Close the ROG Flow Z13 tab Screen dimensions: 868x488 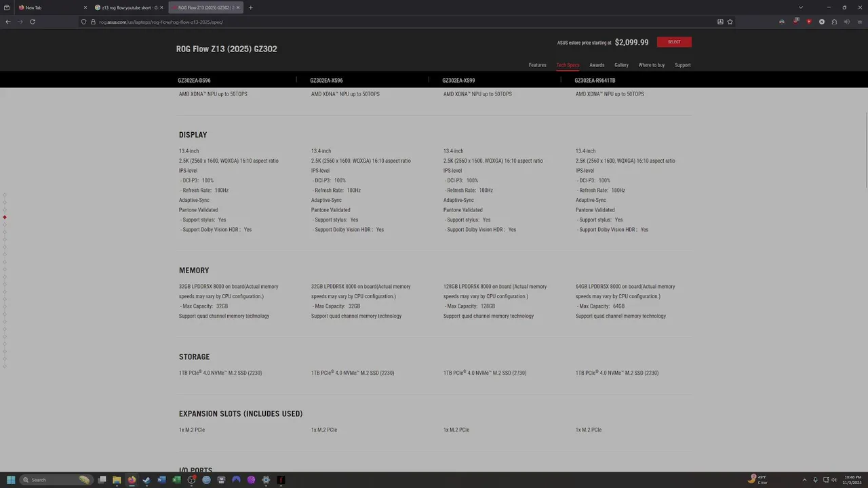pos(237,7)
